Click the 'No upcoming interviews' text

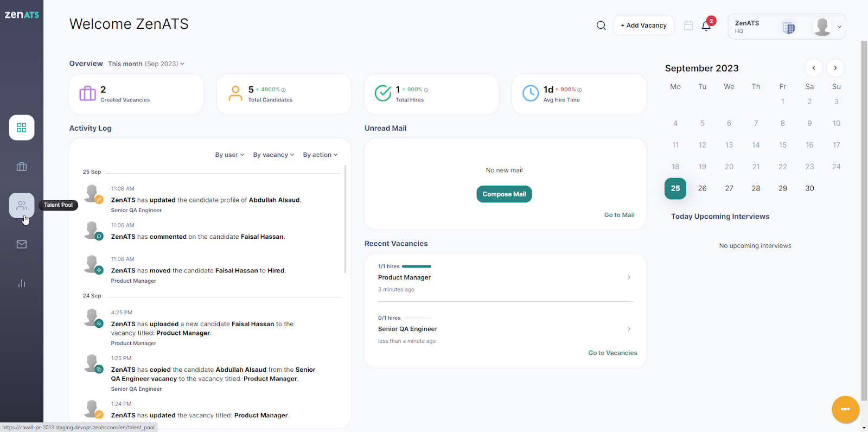(x=755, y=246)
